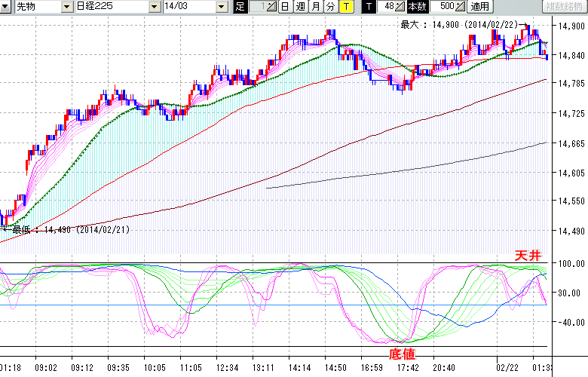The height and width of the screenshot is (377, 588).
Task: Click the 最大 14,900 high price label
Action: click(458, 25)
